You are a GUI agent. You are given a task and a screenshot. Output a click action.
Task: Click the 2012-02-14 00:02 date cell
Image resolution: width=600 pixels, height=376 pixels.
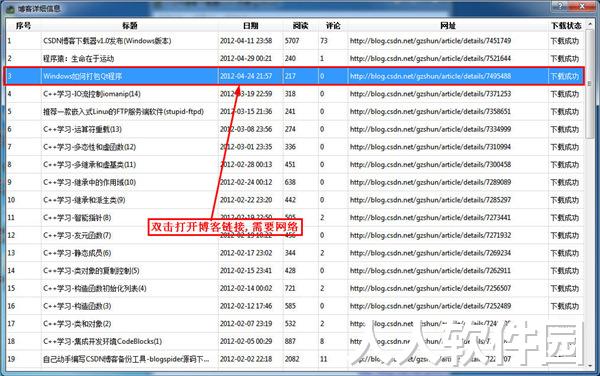pyautogui.click(x=246, y=288)
